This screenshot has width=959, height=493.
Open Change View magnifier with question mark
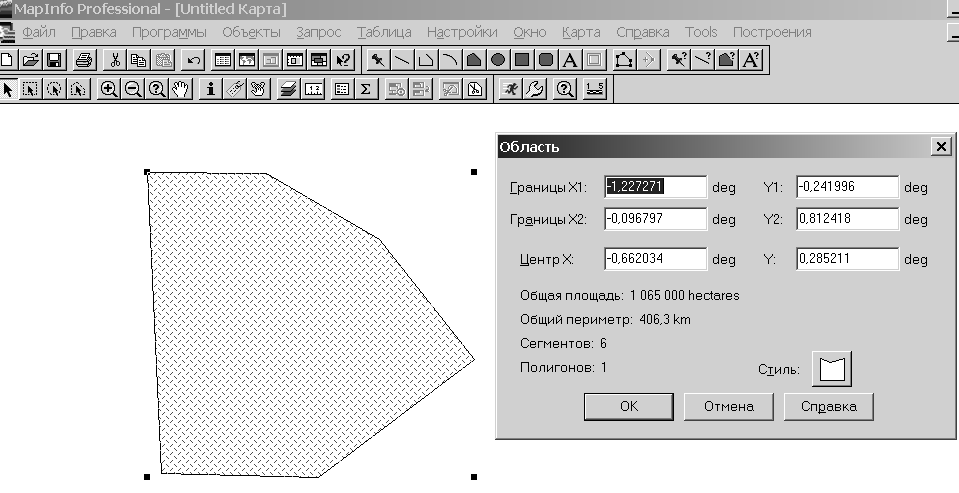pos(157,89)
